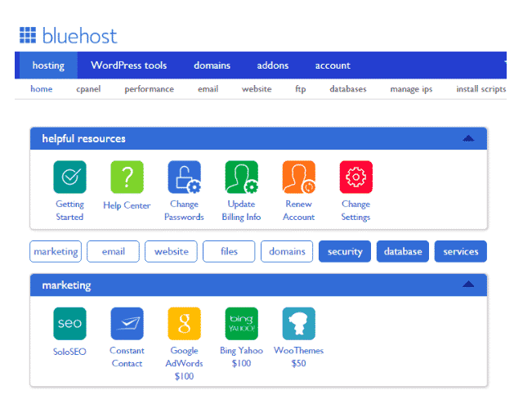532x404 pixels.
Task: Click the Getting Started text link
Action: pyautogui.click(x=70, y=210)
